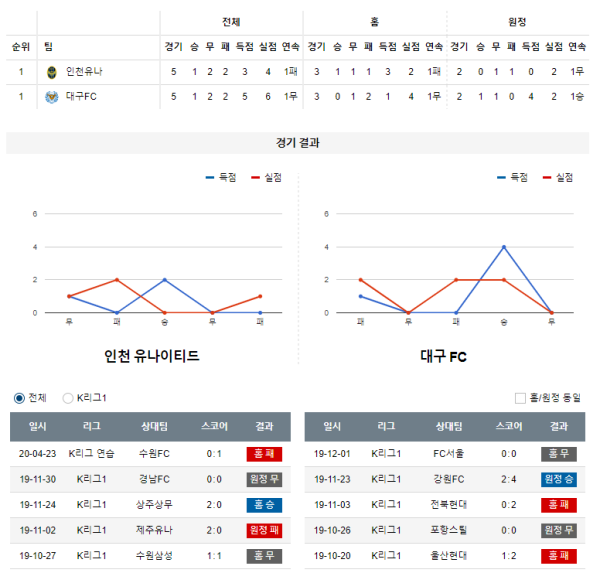This screenshot has width=600, height=573.
Task: Select the 전체 radio button
Action: (19, 398)
